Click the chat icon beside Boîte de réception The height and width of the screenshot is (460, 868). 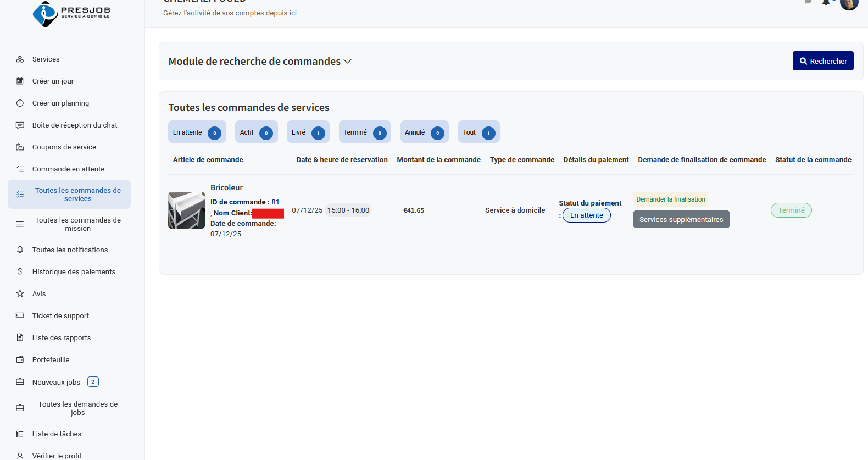20,125
